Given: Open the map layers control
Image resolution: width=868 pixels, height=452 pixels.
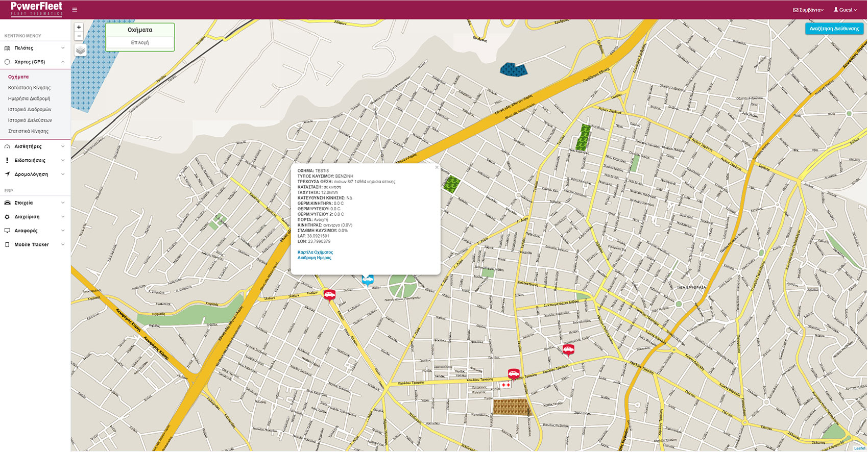Looking at the screenshot, I should pos(80,50).
